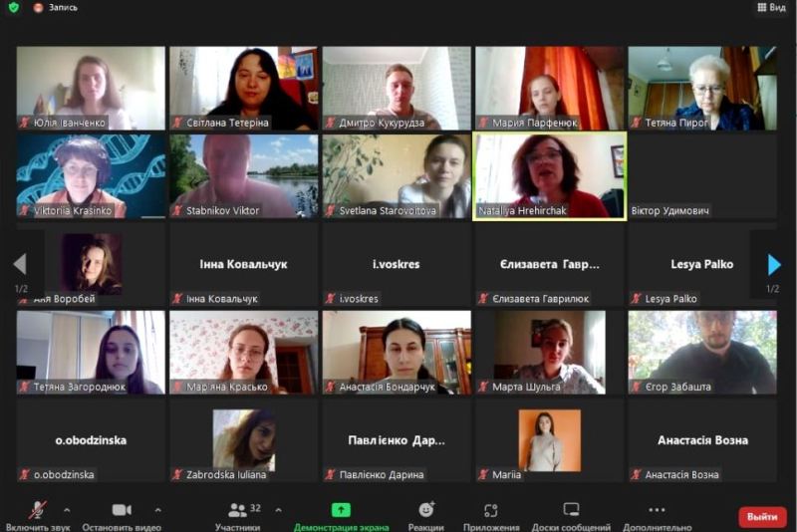This screenshot has width=797, height=532.
Task: Open Доски сообщений whiteboard icon
Action: click(571, 509)
